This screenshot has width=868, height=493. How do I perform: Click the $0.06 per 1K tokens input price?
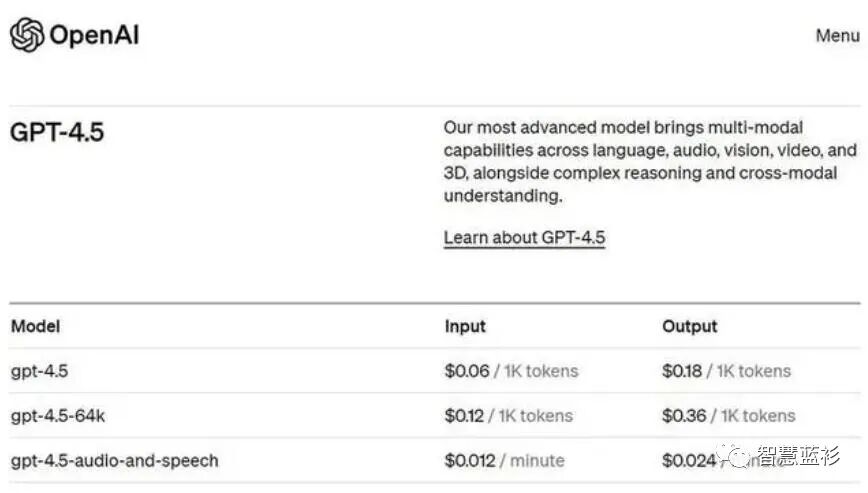click(511, 371)
